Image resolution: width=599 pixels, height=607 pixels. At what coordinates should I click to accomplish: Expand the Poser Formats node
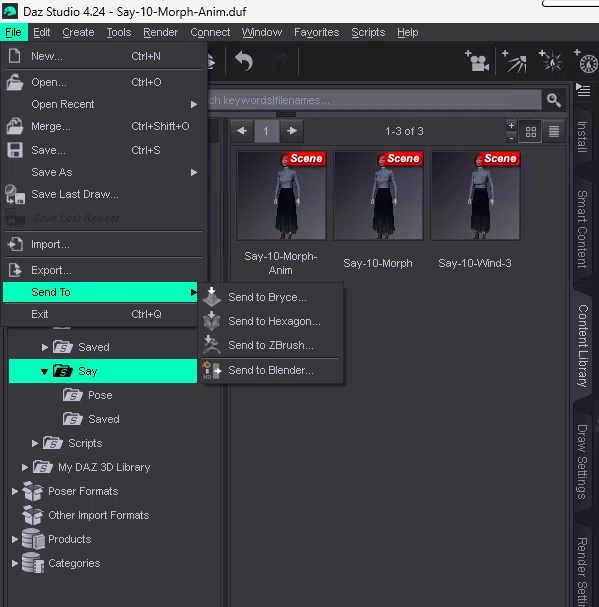14,491
